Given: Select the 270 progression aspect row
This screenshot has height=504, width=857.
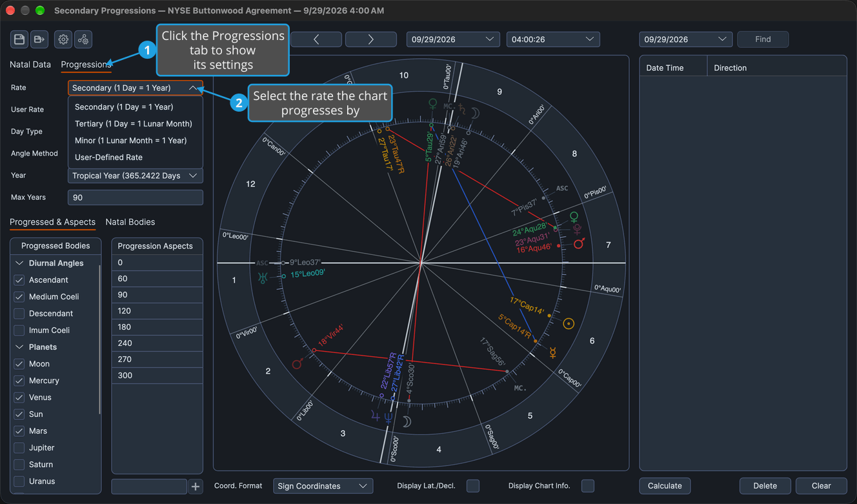Looking at the screenshot, I should (x=157, y=359).
